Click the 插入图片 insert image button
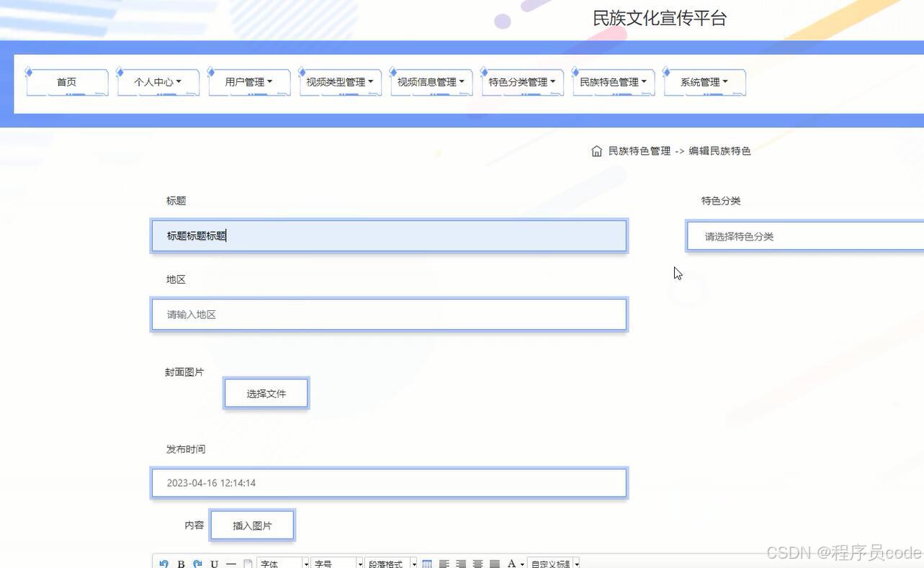 (251, 525)
